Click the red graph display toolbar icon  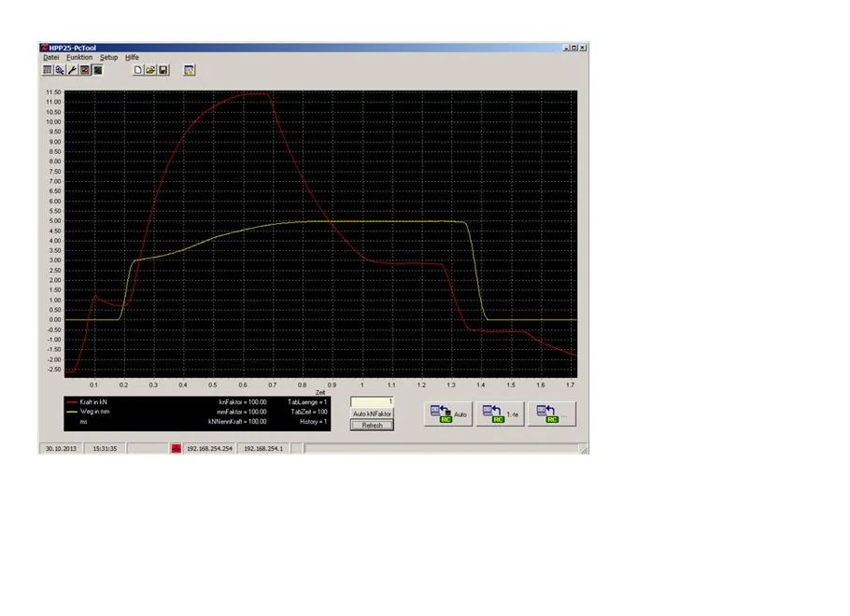click(85, 70)
